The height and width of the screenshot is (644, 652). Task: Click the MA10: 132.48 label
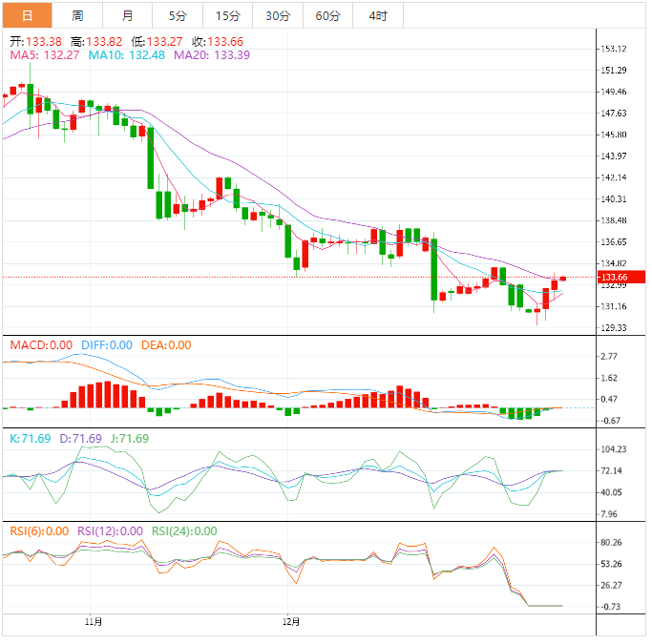point(126,54)
